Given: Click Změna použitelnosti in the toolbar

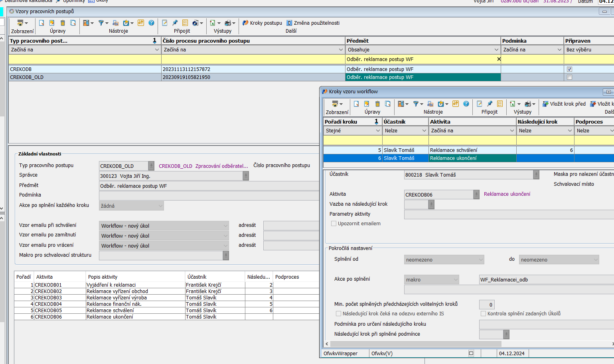Looking at the screenshot, I should tap(313, 23).
